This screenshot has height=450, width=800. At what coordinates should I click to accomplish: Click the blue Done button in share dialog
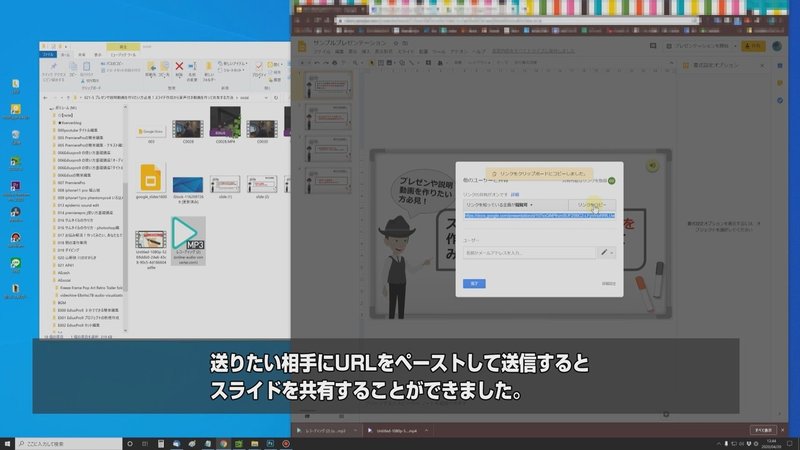click(x=474, y=283)
